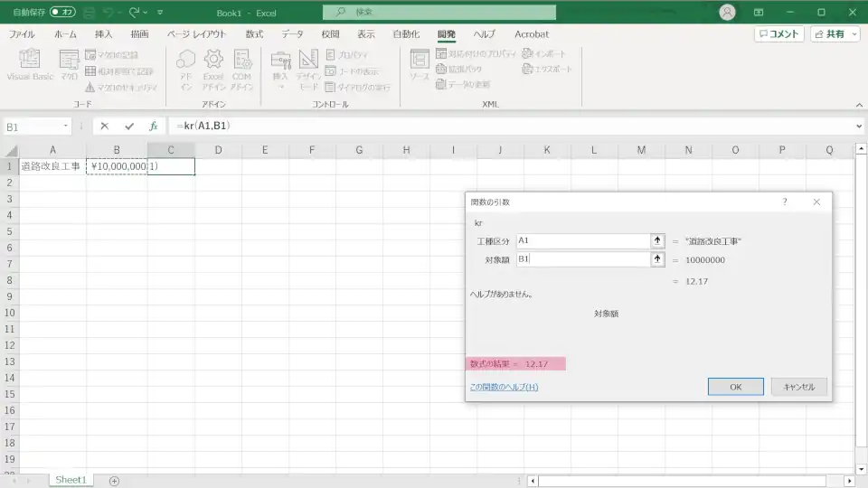Open the この関数のヘルプ(H) link
This screenshot has height=488, width=868.
504,387
